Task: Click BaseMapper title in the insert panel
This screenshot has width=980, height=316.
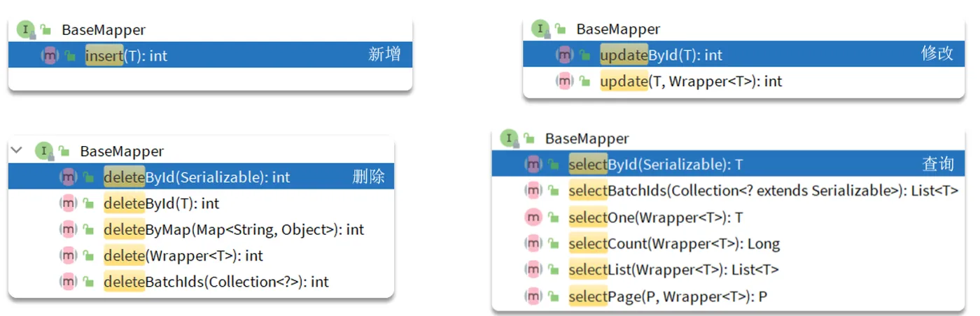Action: tap(104, 29)
